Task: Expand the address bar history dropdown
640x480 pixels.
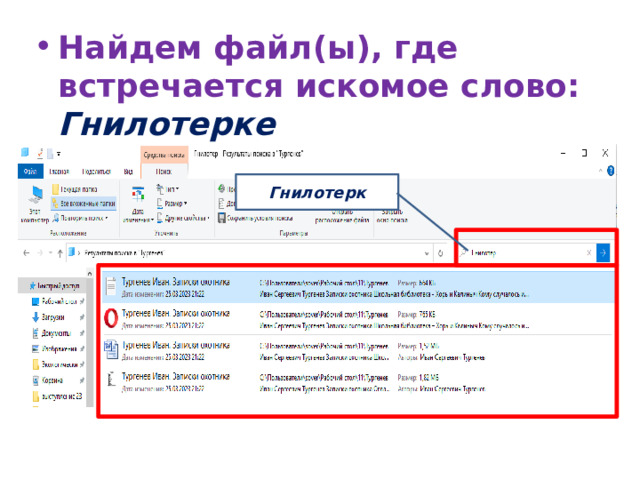Action: (427, 253)
